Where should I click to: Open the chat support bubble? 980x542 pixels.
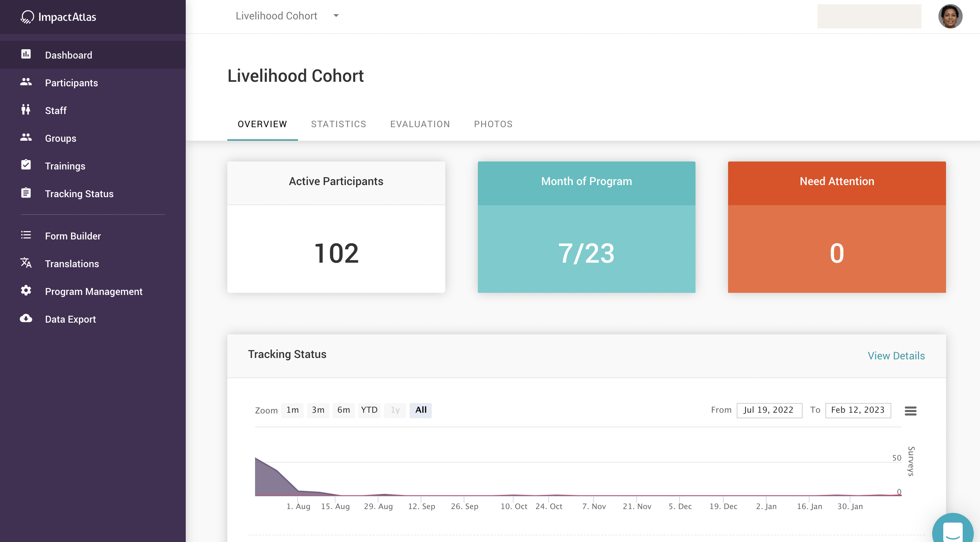click(x=953, y=531)
